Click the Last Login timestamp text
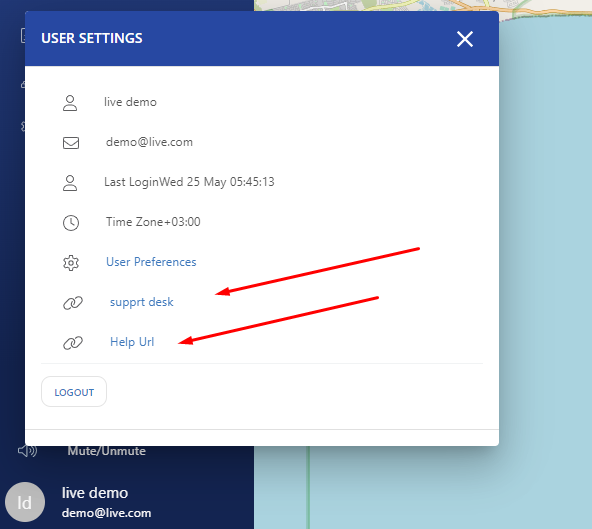The image size is (592, 529). point(189,182)
